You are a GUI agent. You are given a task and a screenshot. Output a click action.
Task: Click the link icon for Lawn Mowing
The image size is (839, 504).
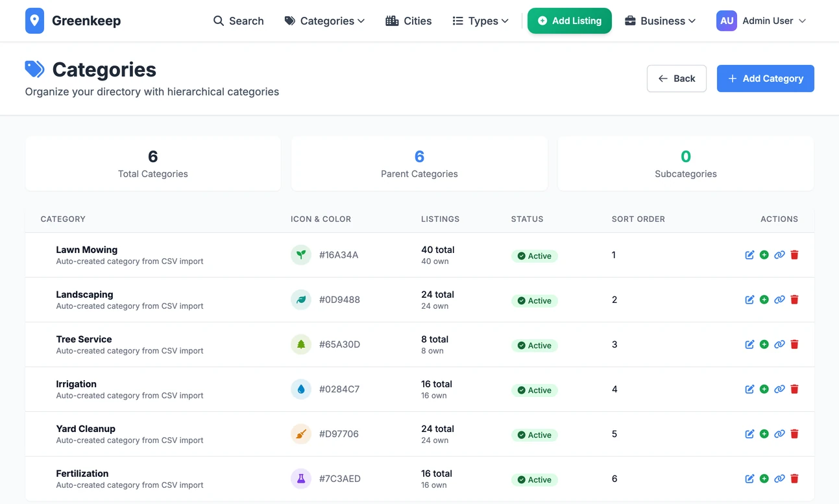coord(779,255)
